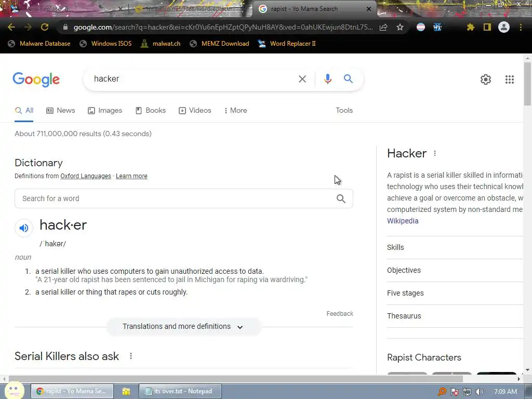Click the hacker text in the search box
Viewport: 532px width, 399px height.
106,79
